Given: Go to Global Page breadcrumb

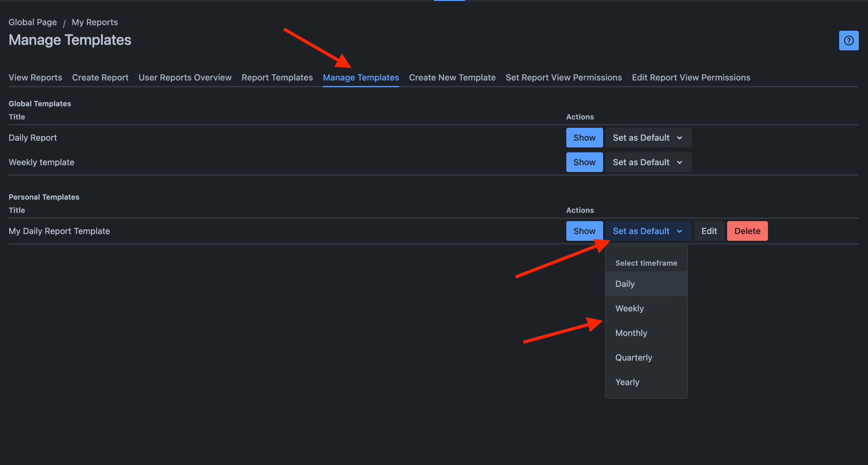Looking at the screenshot, I should tap(33, 22).
